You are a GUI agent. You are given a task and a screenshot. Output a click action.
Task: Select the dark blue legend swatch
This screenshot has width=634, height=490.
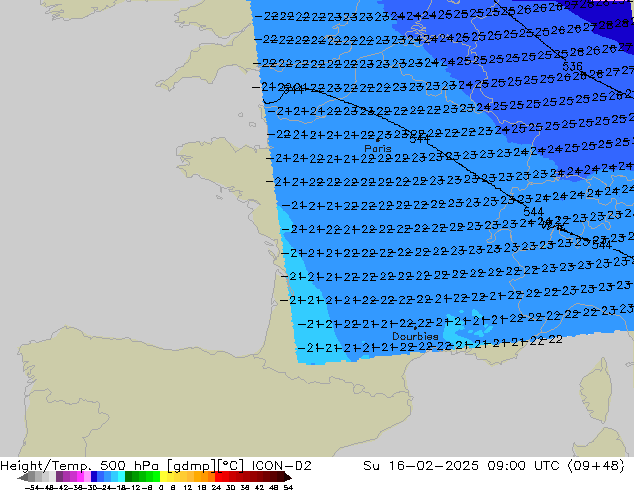click(x=94, y=477)
